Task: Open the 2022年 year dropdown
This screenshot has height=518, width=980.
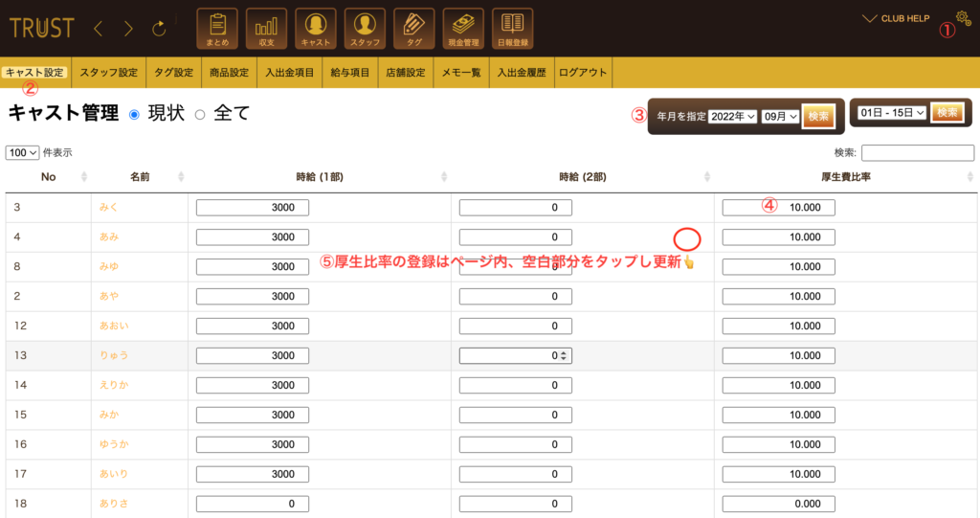Action: click(732, 116)
